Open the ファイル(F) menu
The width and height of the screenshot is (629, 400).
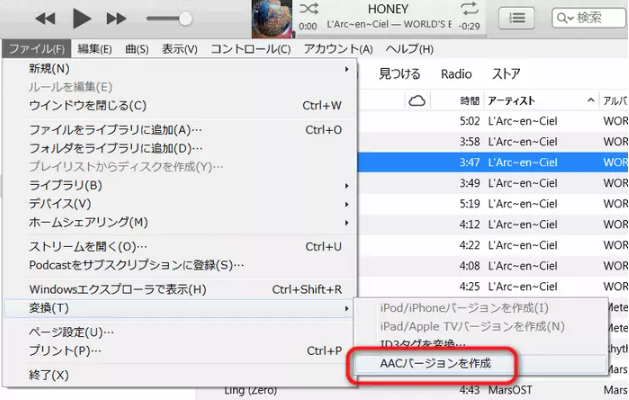[37, 49]
